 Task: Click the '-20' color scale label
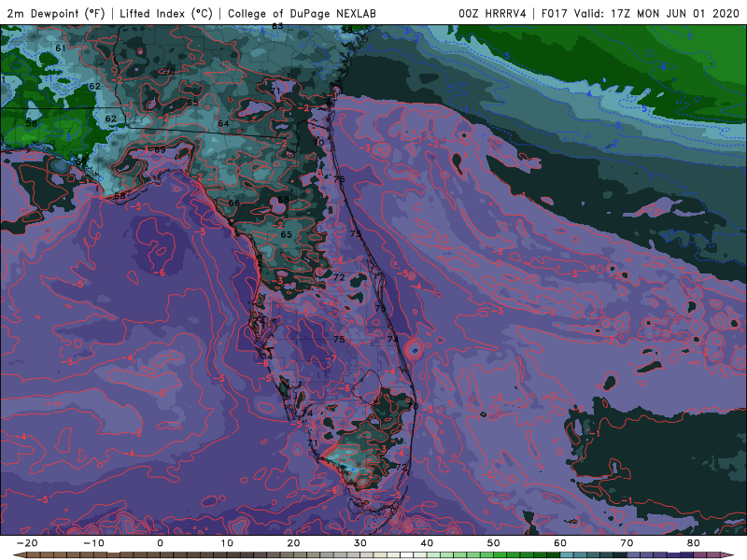tap(27, 543)
